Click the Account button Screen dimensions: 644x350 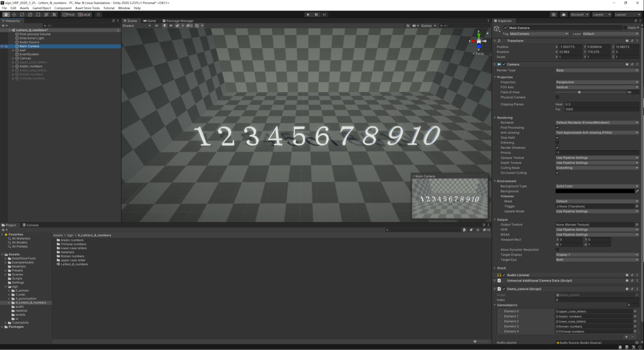tap(579, 14)
